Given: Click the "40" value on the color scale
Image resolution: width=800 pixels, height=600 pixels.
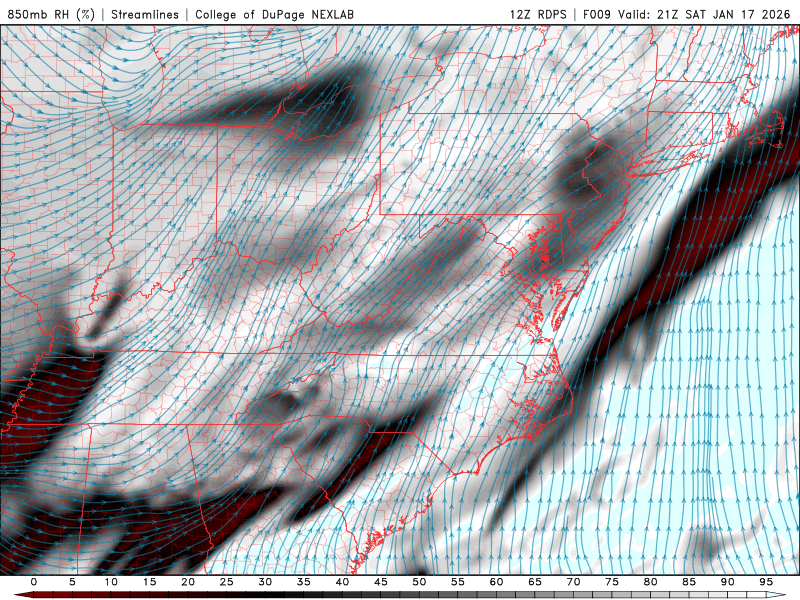Looking at the screenshot, I should click(x=342, y=582).
